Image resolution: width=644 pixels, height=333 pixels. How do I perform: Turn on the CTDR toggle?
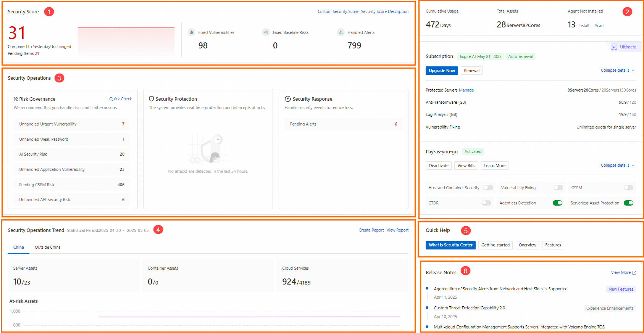pos(486,203)
